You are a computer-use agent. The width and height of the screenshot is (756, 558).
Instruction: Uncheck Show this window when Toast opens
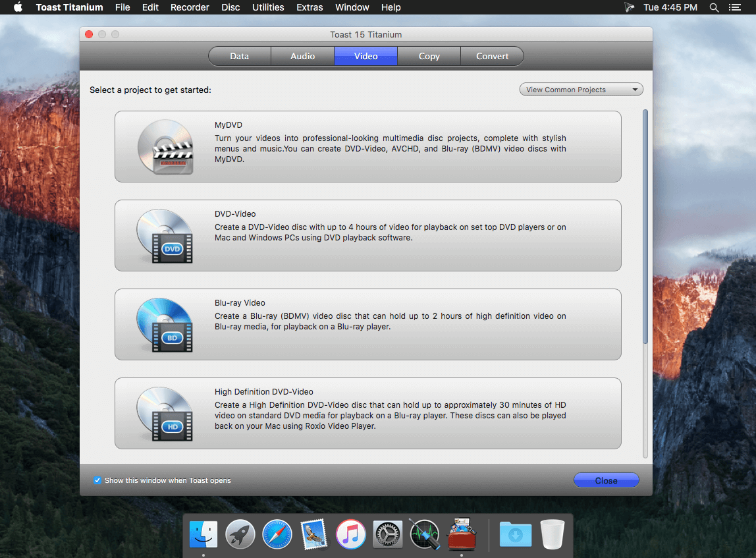coord(97,480)
